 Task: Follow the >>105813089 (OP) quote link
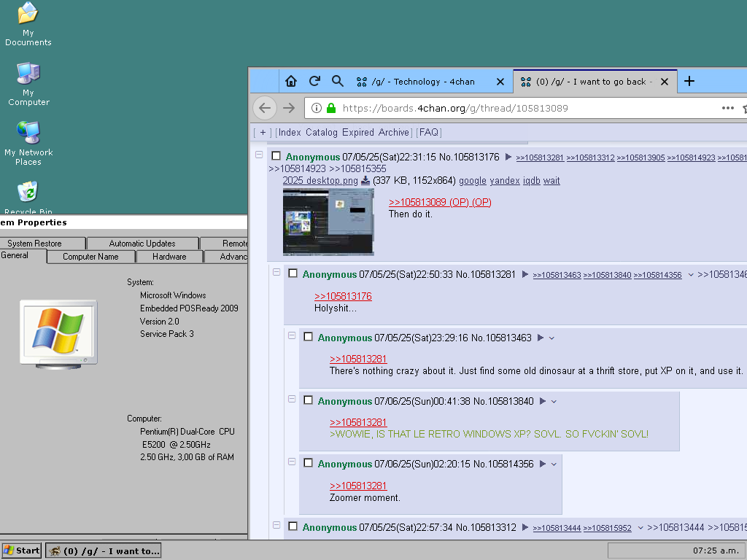point(440,202)
